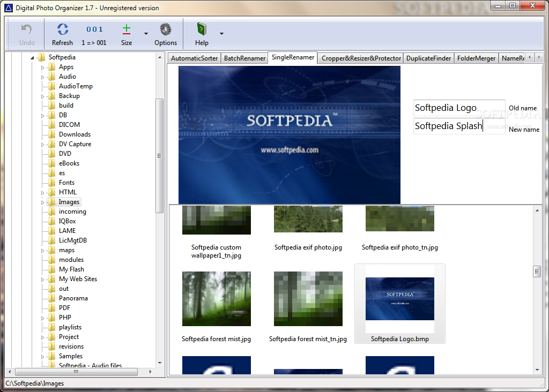549x392 pixels.
Task: Open the Cropper&Resizer&Protector tab
Action: point(361,58)
